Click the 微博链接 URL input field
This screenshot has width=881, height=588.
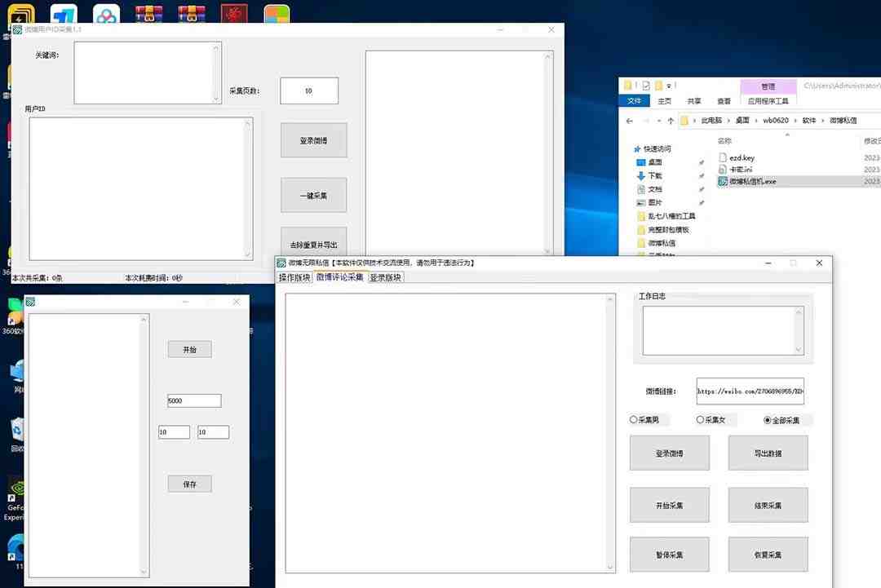coord(750,391)
